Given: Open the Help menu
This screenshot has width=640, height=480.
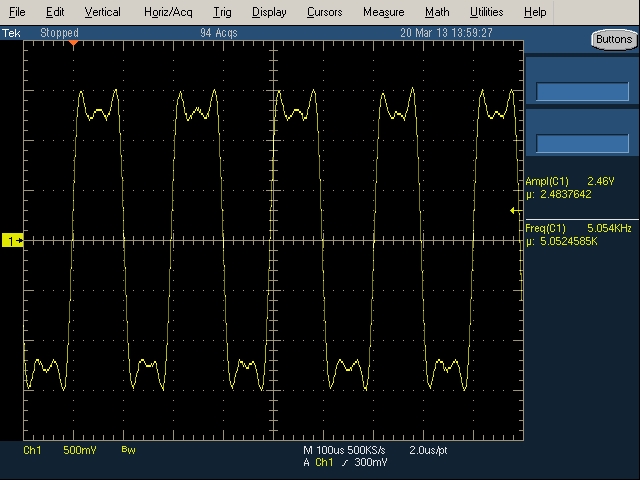Looking at the screenshot, I should point(535,12).
